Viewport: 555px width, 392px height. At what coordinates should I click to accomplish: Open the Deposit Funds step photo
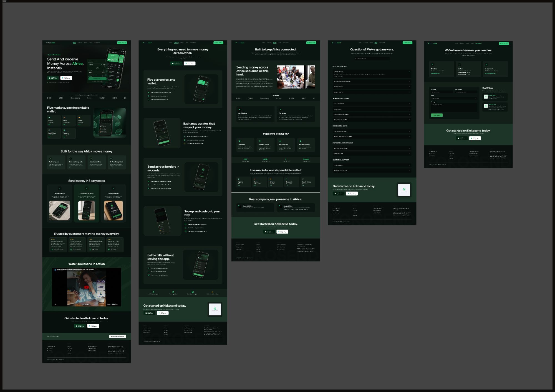[59, 210]
